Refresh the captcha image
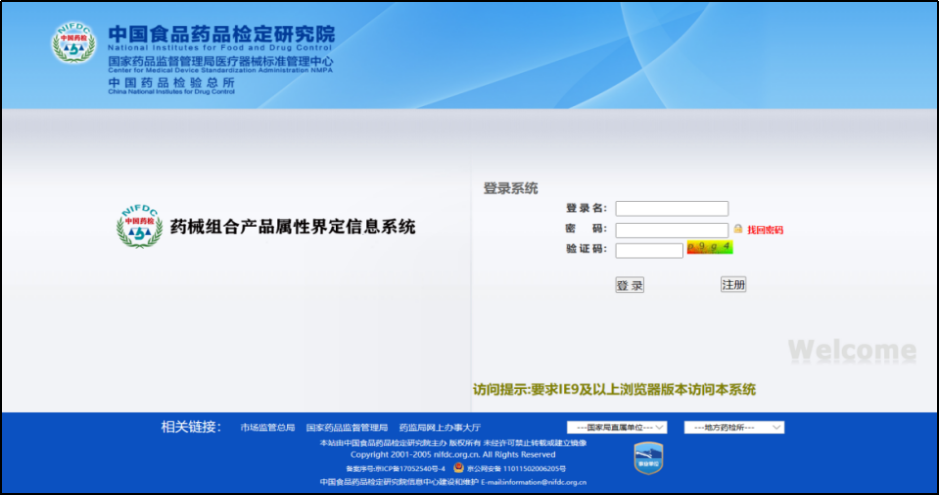Screen dimensions: 939x496 (x=710, y=247)
